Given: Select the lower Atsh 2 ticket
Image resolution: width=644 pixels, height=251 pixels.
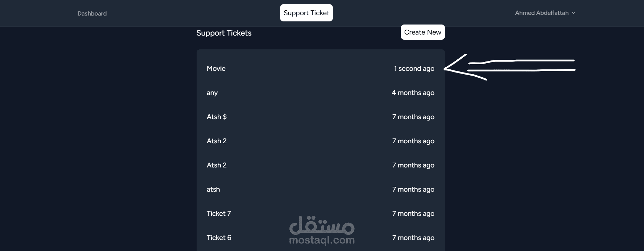Looking at the screenshot, I should point(217,165).
